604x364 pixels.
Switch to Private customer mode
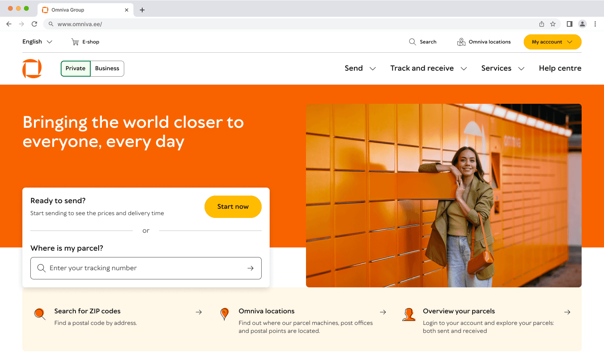[x=75, y=69]
